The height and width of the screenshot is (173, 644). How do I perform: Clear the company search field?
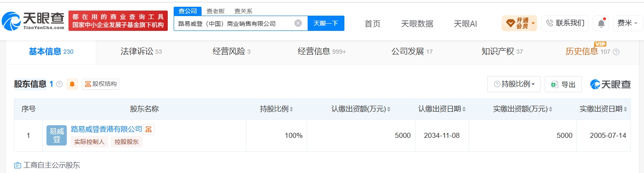tap(298, 23)
